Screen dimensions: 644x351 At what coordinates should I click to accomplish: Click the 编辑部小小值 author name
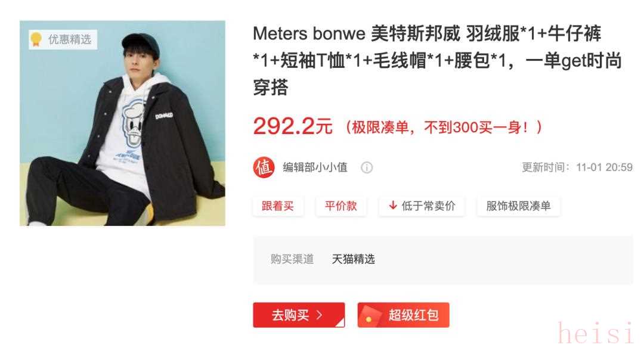coord(315,167)
